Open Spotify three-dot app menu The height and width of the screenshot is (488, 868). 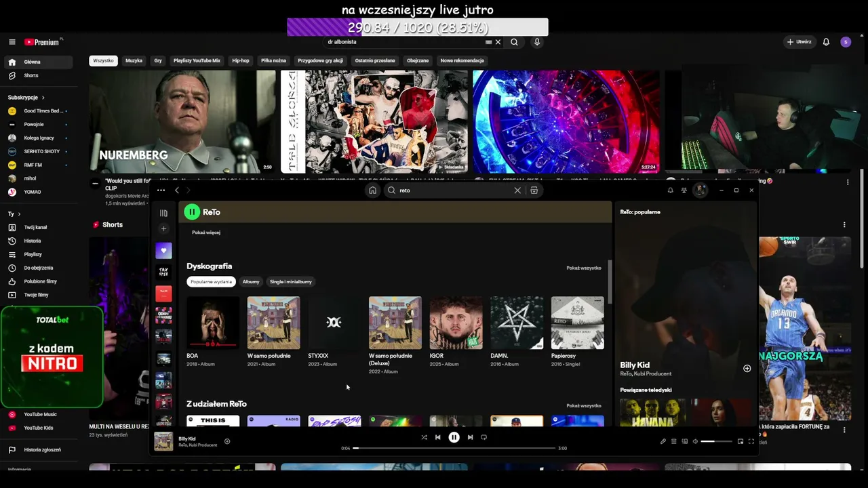click(x=161, y=190)
